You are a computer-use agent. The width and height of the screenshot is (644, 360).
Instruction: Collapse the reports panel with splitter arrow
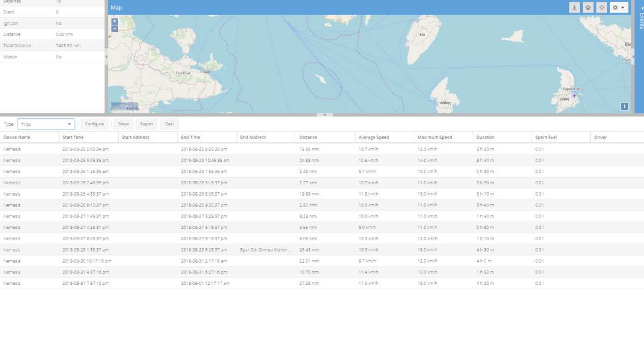point(324,115)
